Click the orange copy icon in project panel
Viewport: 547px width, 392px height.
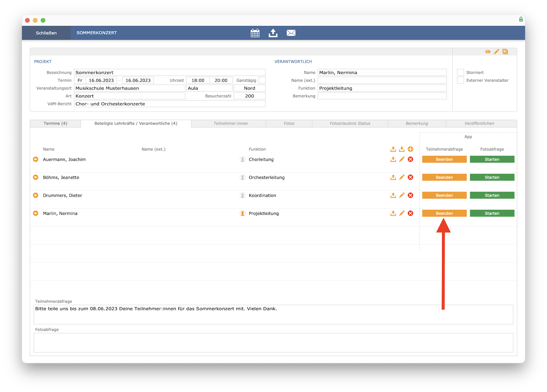click(x=505, y=52)
